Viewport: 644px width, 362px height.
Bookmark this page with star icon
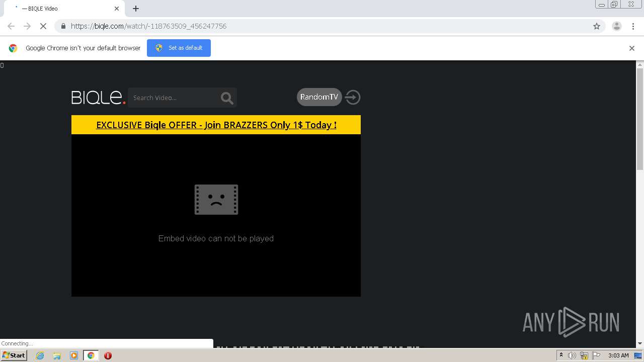[x=597, y=26]
